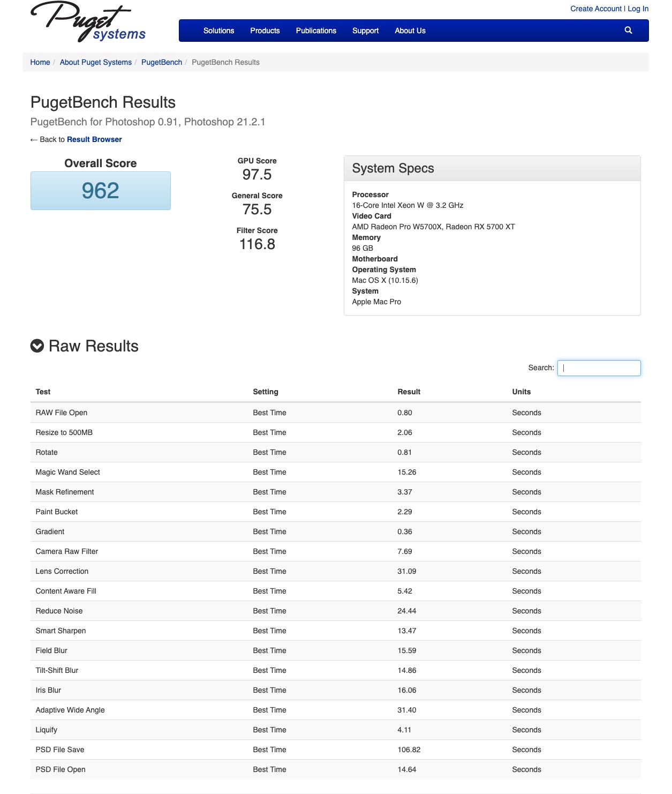Open the Solutions menu
672x794 pixels.
pos(218,31)
